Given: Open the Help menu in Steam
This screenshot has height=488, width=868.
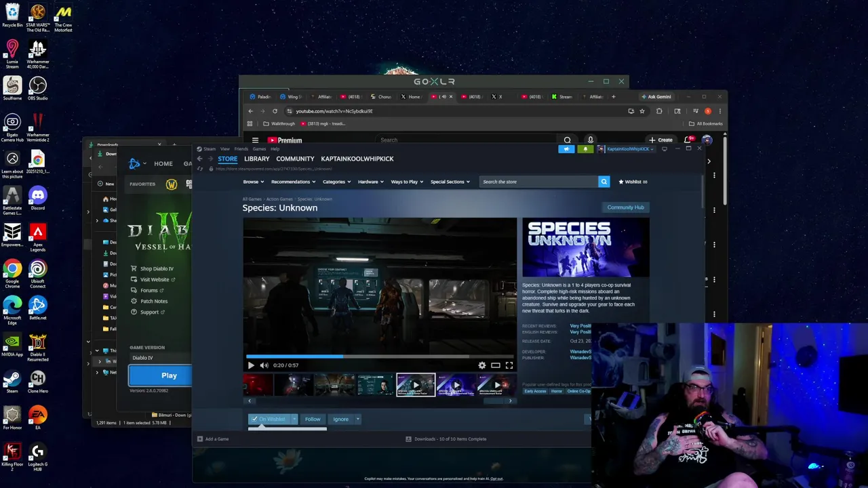Looking at the screenshot, I should [x=275, y=149].
